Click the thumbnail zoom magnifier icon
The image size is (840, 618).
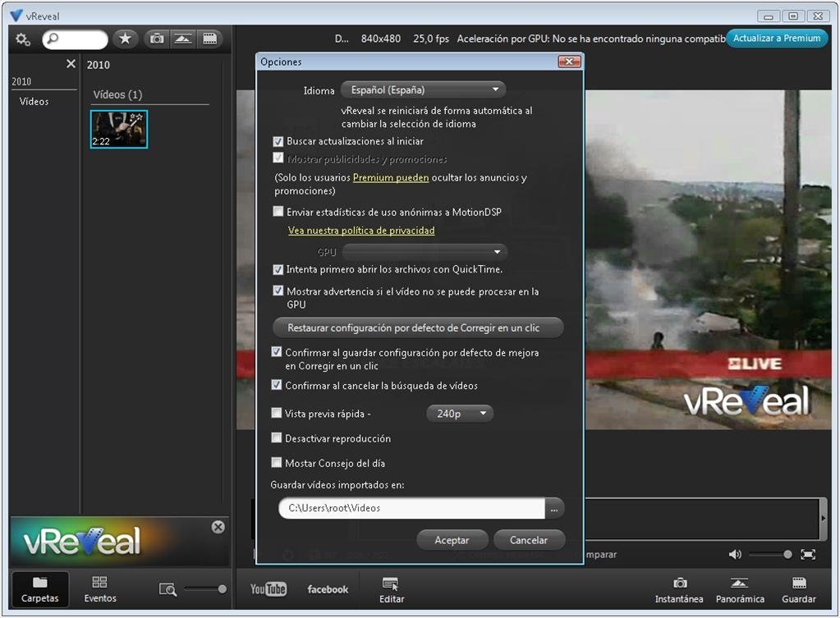click(x=168, y=589)
